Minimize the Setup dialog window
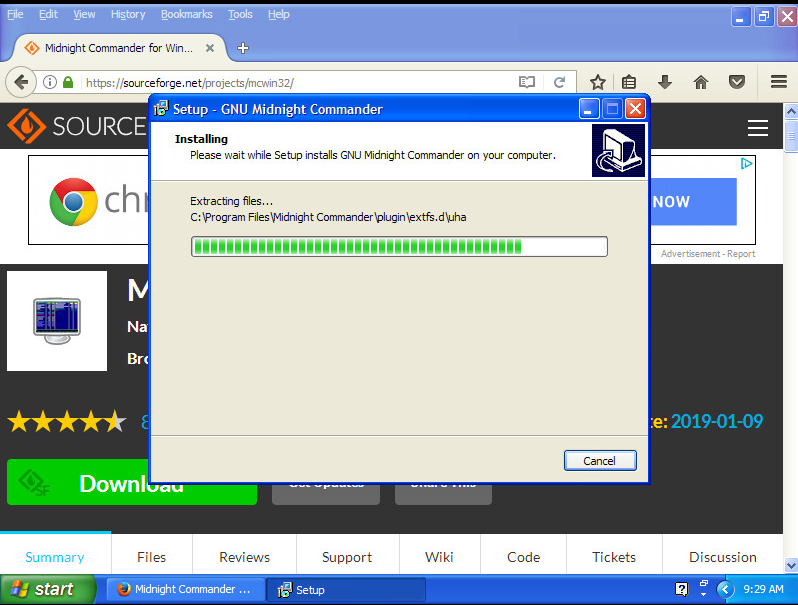 (588, 108)
